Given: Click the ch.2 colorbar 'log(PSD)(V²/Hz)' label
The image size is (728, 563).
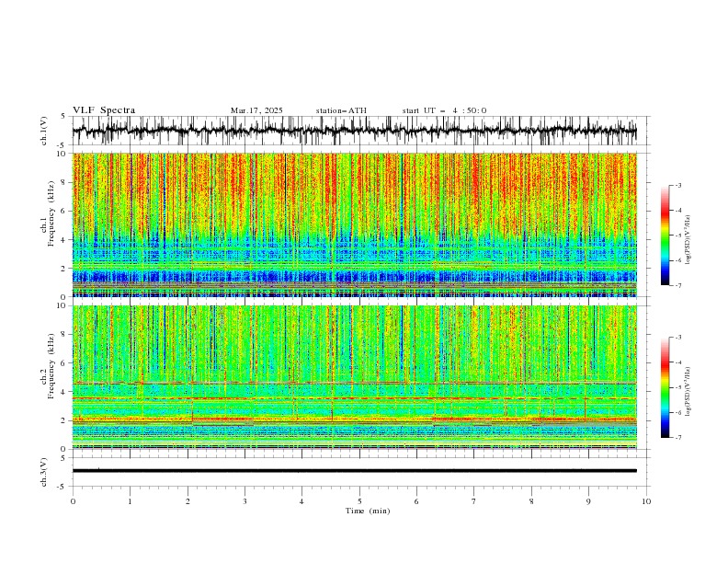Looking at the screenshot, I should [688, 391].
